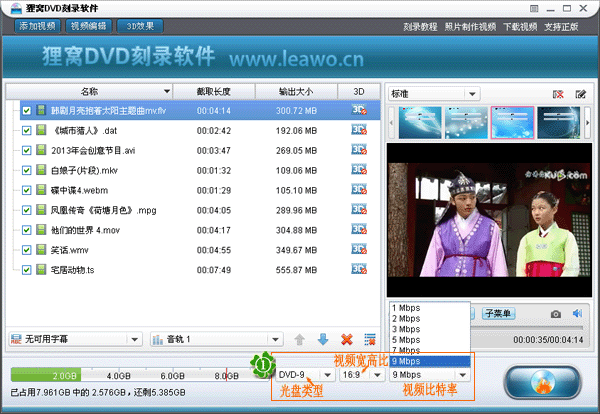Click 3D icon for 凤凰传奇《荷塘月色》.mpg row
Screen dimensions: 600x414
(x=359, y=210)
